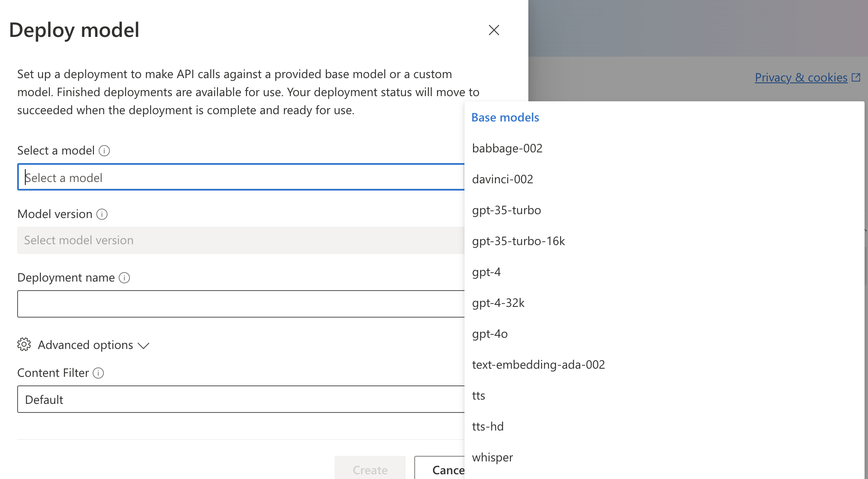Click the Create button
Image resolution: width=868 pixels, height=479 pixels.
(x=370, y=468)
